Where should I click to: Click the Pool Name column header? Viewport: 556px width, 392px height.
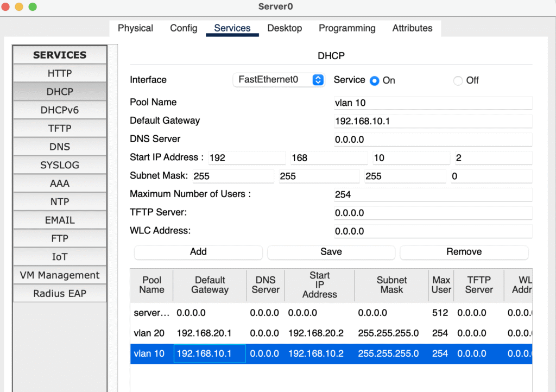tap(152, 285)
